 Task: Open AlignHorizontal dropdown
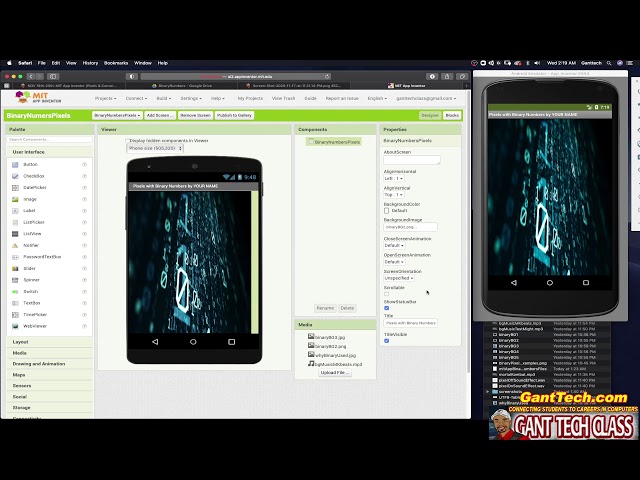pyautogui.click(x=394, y=179)
